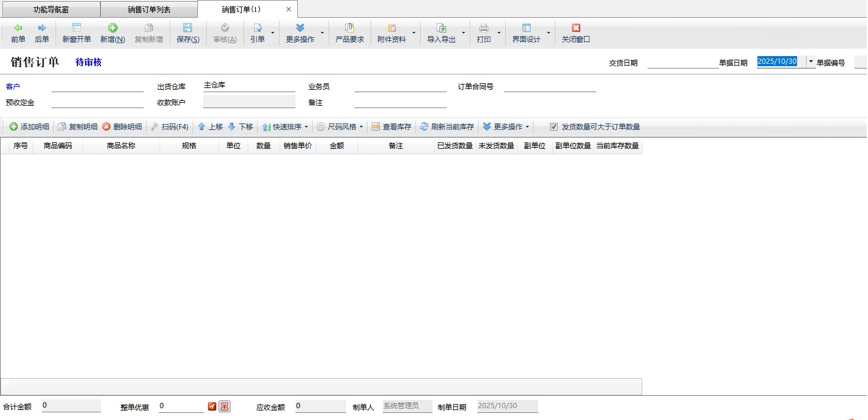Click the 新窗开单 toolbar icon
868x420 pixels.
(x=76, y=33)
